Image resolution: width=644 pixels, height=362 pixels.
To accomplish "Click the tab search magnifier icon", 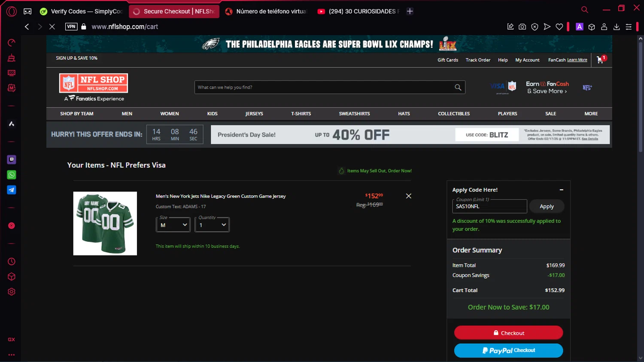I will [584, 9].
